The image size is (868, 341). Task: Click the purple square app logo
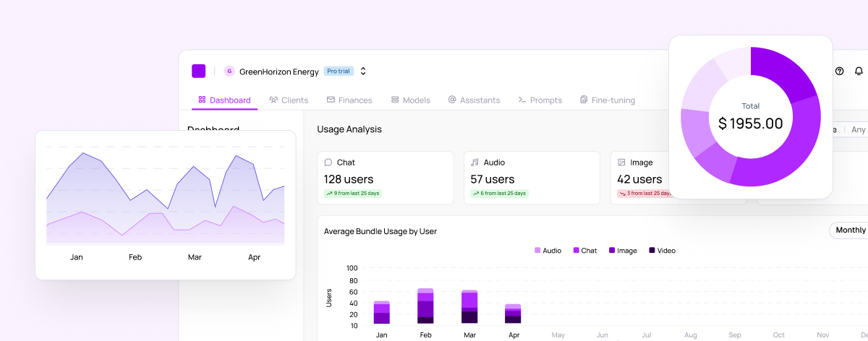[198, 71]
